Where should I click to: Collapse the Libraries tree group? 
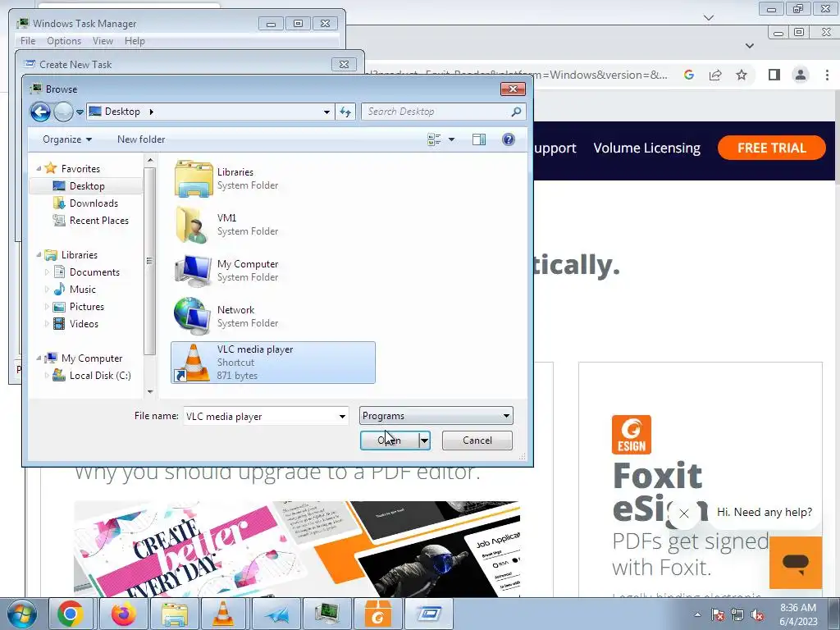[39, 254]
